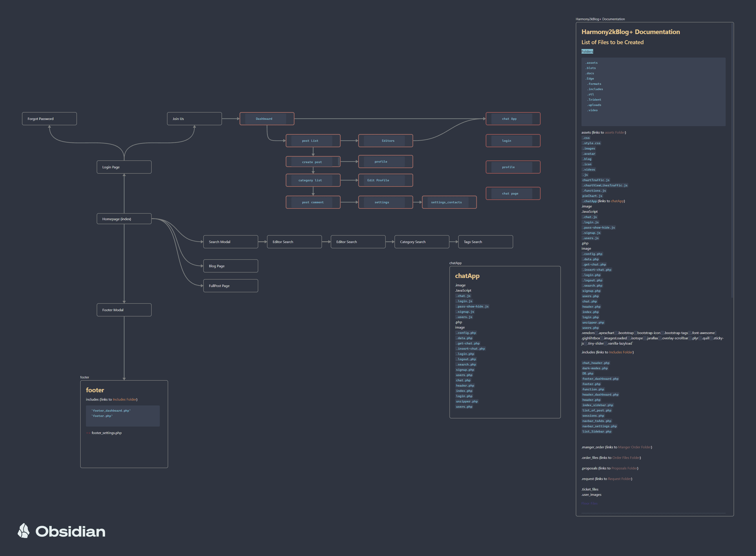Viewport: 756px width, 556px height.
Task: Click dark-modes.php in includes list
Action: (595, 368)
